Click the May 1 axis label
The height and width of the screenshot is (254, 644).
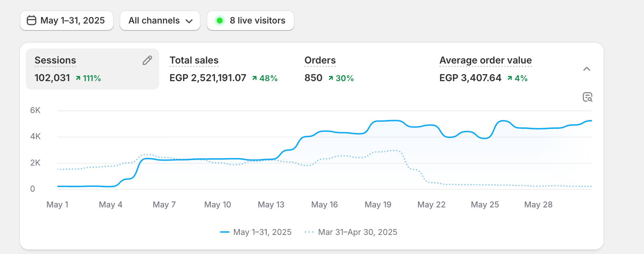(x=57, y=204)
